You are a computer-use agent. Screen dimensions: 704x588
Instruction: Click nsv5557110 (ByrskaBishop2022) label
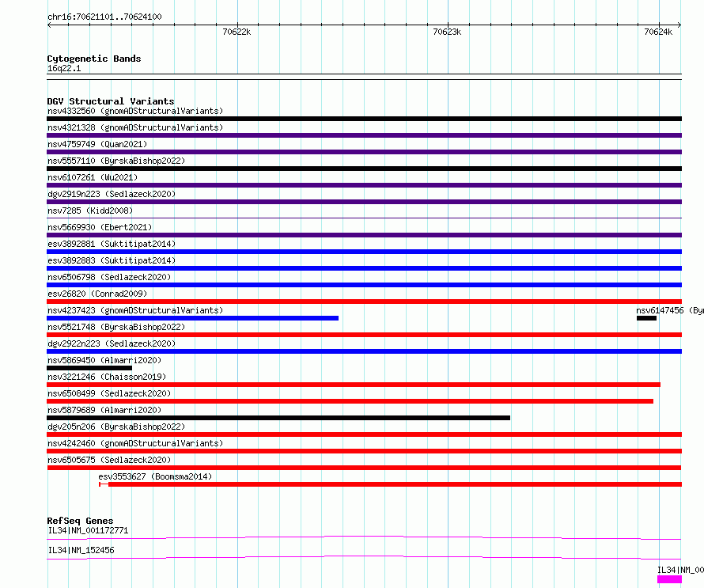(116, 161)
